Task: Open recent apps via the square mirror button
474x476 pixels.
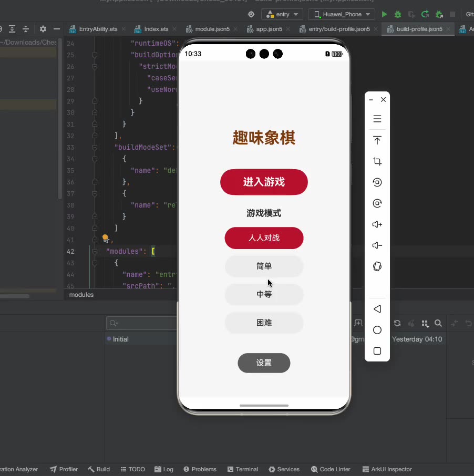Action: click(x=377, y=351)
